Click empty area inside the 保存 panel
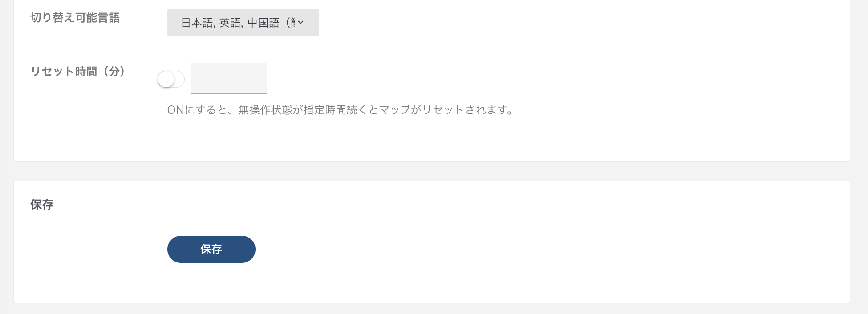The width and height of the screenshot is (868, 314). [x=534, y=249]
